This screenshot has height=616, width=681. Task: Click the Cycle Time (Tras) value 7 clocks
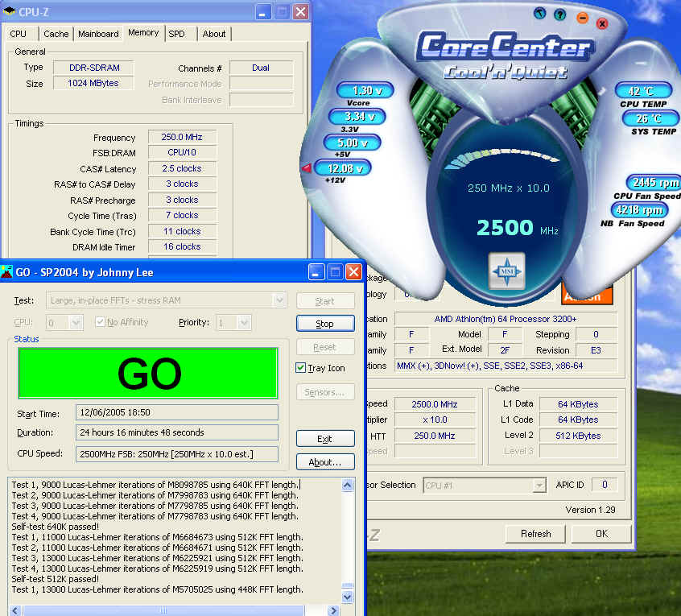(x=183, y=215)
